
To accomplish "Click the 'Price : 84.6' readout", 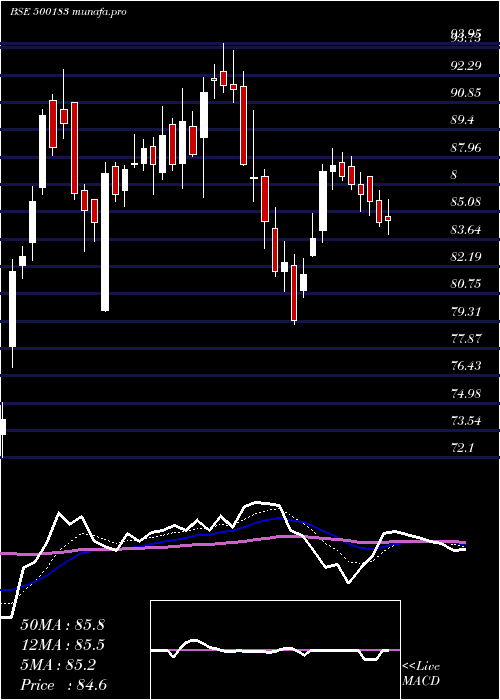I will [x=63, y=685].
